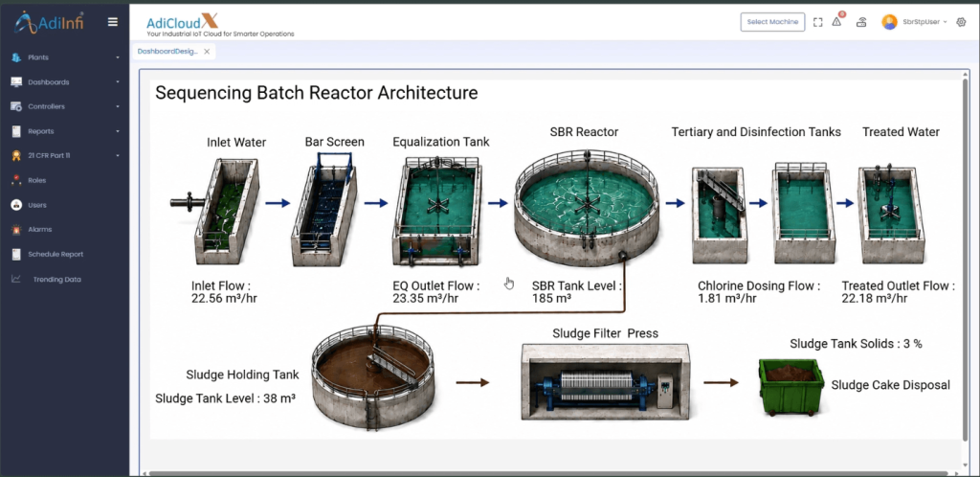Click the SBR Tank Level 185 m³ value
The width and height of the screenshot is (980, 477).
click(552, 298)
